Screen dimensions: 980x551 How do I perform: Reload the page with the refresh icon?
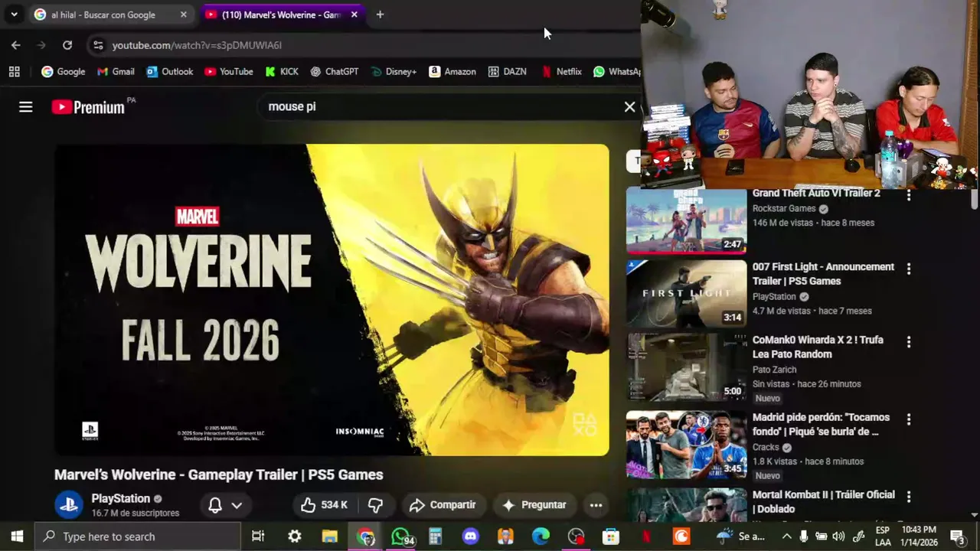[67, 45]
